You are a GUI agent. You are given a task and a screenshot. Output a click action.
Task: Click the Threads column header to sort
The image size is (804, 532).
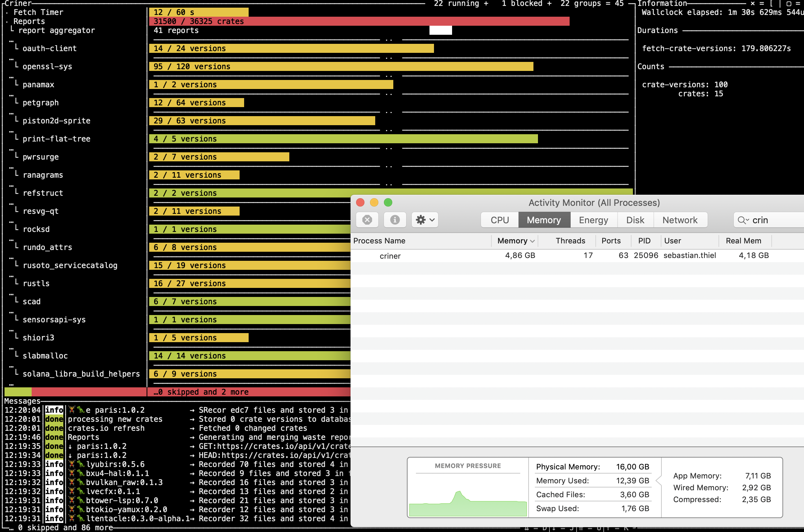click(570, 241)
